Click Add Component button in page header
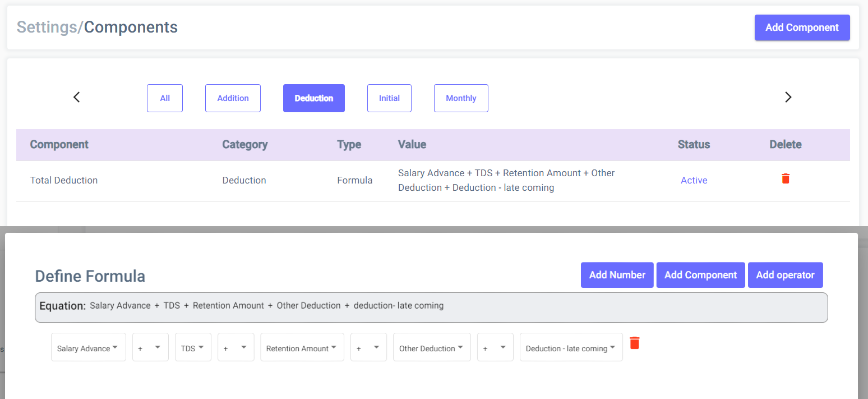868x399 pixels. point(802,27)
